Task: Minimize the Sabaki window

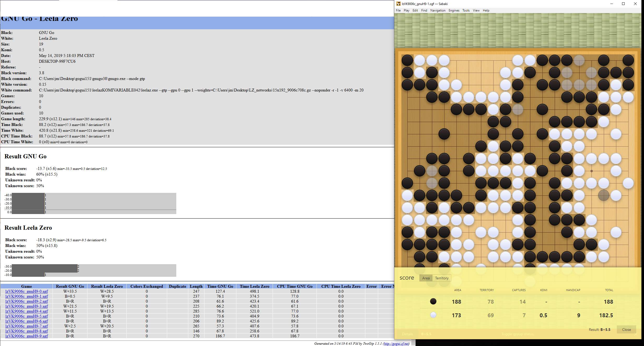Action: (x=612, y=4)
